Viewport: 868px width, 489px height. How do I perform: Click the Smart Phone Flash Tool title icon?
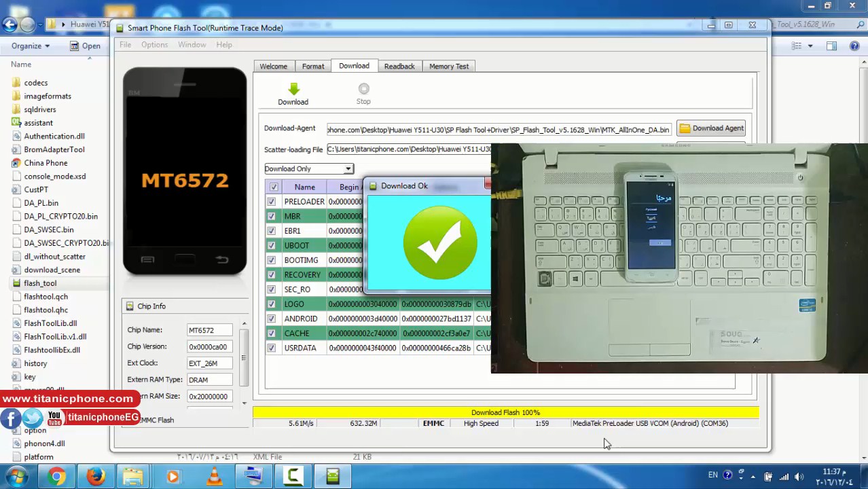click(x=120, y=28)
